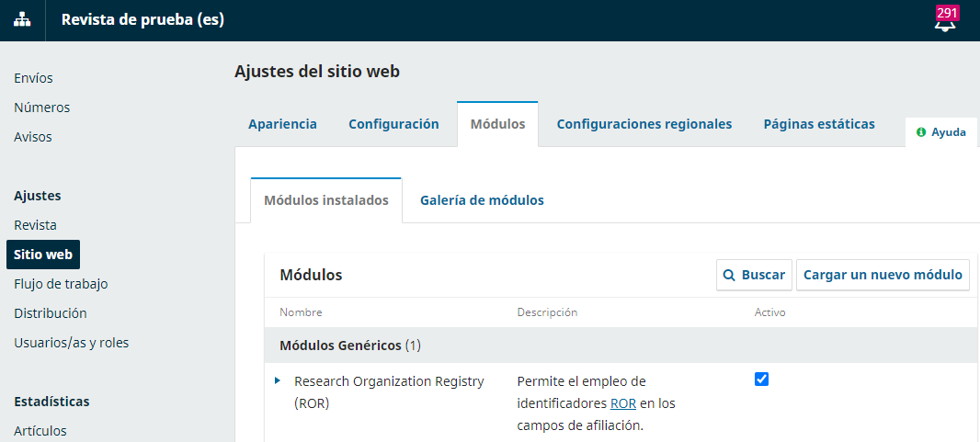Open the Configuración tab
This screenshot has width=980, height=442.
click(393, 124)
